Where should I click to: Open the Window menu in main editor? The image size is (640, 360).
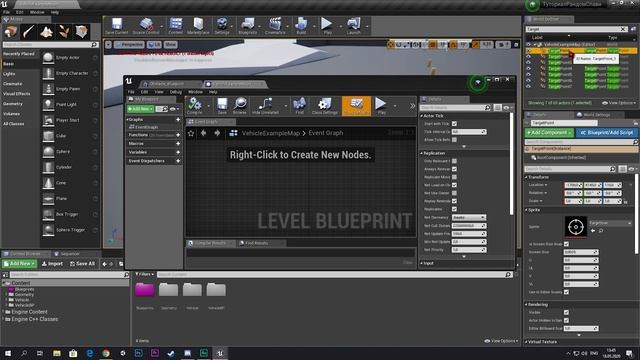pos(37,12)
